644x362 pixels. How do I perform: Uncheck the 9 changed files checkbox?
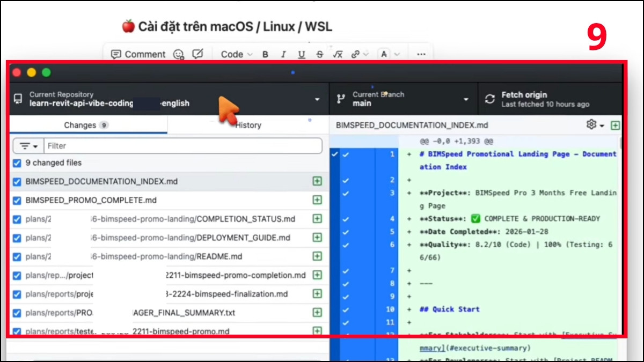click(x=17, y=163)
